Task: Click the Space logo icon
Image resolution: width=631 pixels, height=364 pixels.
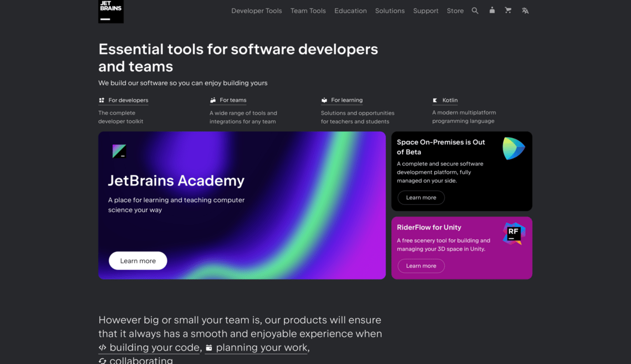Action: pos(514,149)
